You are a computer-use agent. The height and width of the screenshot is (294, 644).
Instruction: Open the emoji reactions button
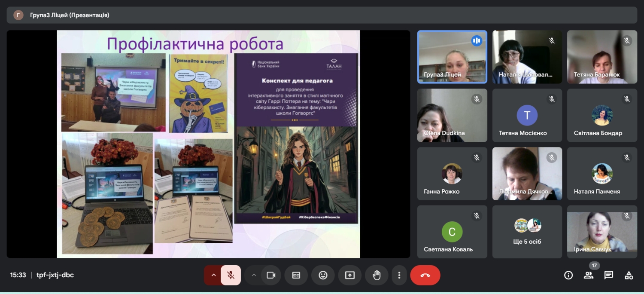pyautogui.click(x=323, y=275)
